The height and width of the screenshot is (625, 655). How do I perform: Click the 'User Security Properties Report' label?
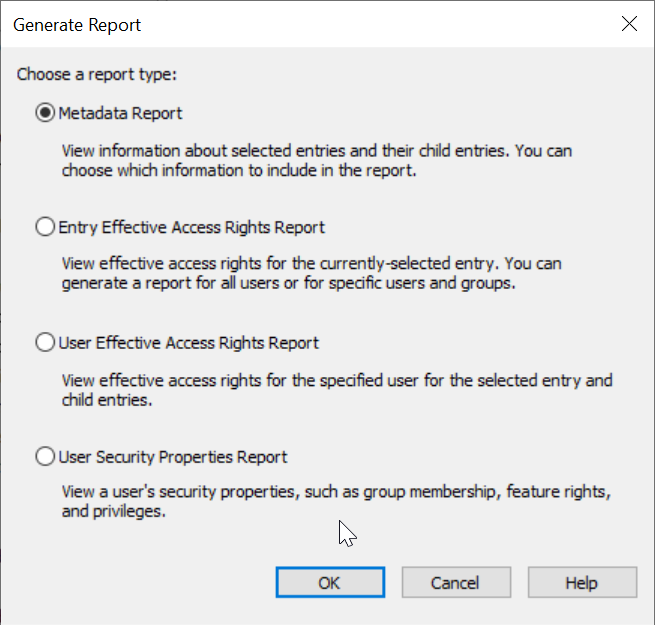point(173,457)
